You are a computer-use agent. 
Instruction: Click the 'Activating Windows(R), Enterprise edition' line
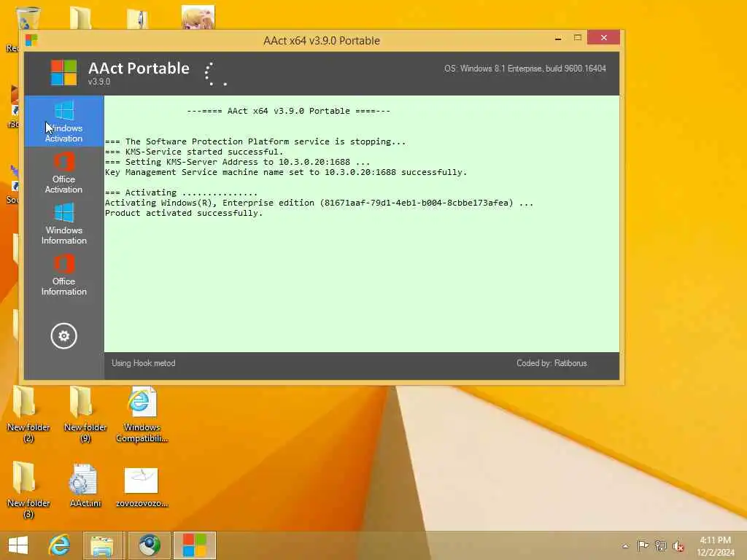click(x=319, y=203)
